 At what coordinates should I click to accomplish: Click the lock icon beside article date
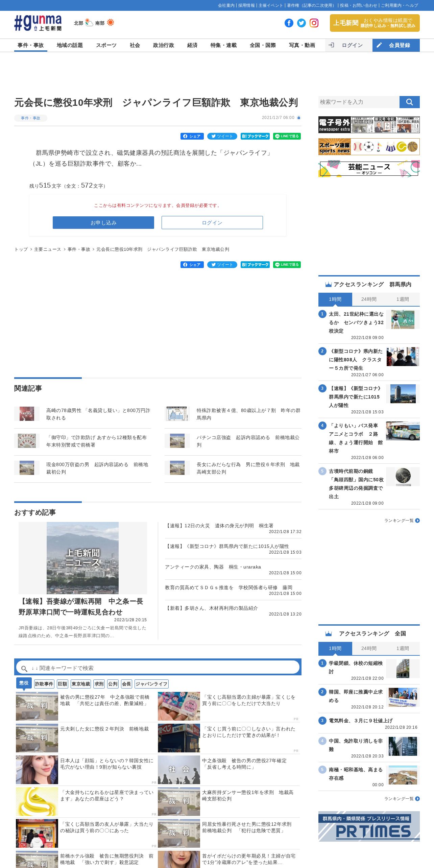tap(299, 118)
